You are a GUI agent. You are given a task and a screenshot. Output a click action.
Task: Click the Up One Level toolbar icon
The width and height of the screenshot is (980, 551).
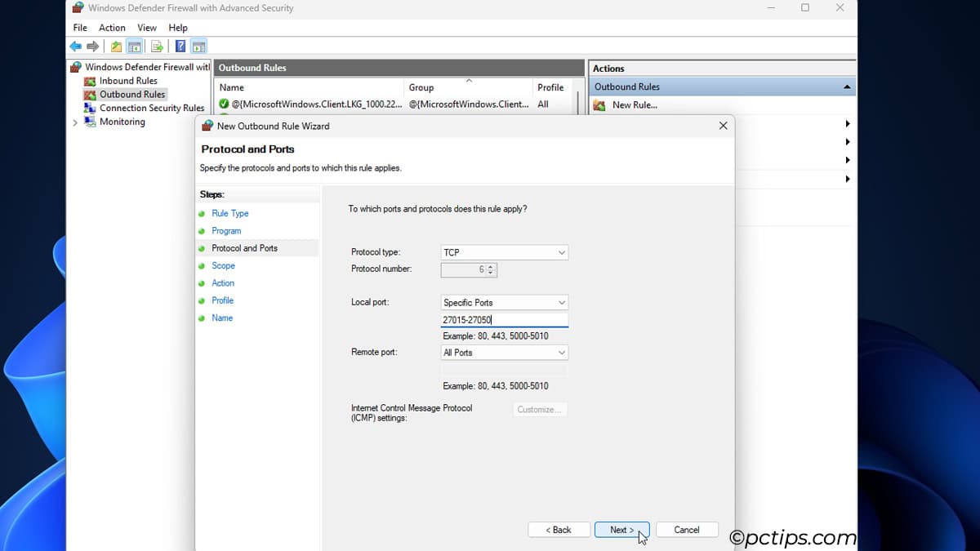pos(117,47)
